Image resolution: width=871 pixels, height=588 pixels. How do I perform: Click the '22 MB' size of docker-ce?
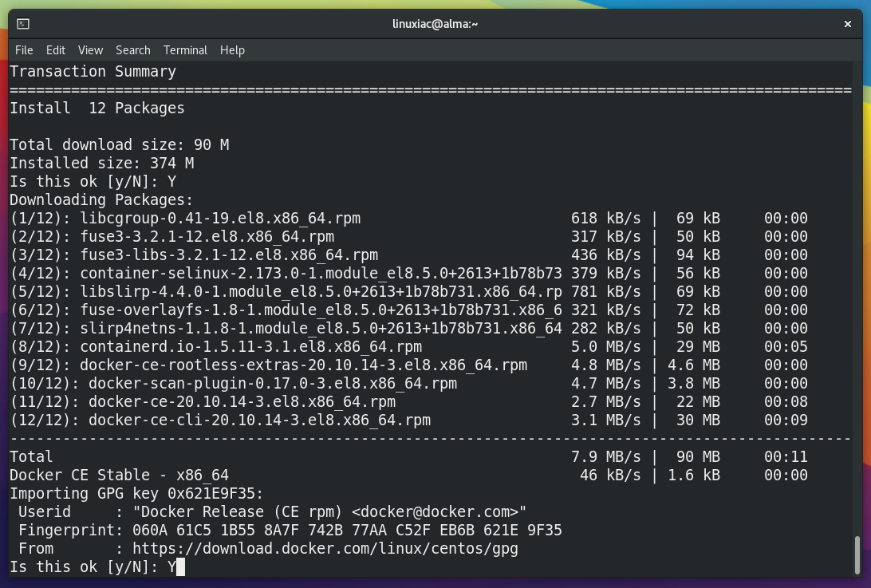point(698,402)
